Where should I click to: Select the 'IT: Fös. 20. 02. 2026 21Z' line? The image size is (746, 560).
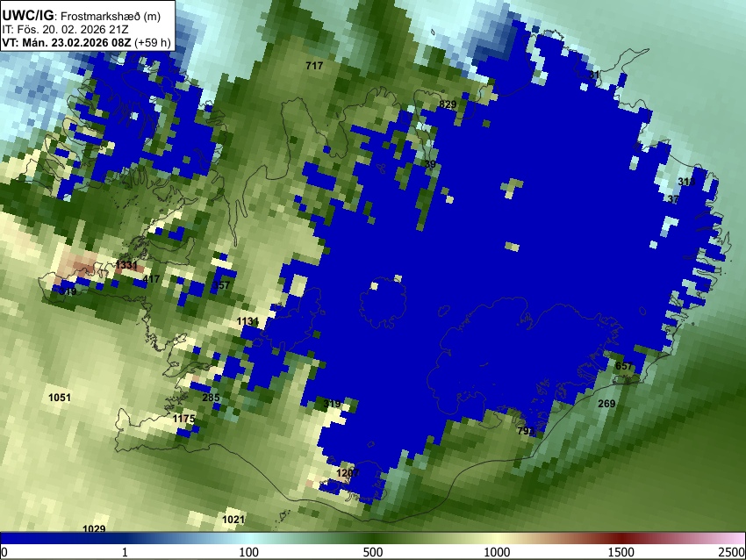(x=65, y=30)
